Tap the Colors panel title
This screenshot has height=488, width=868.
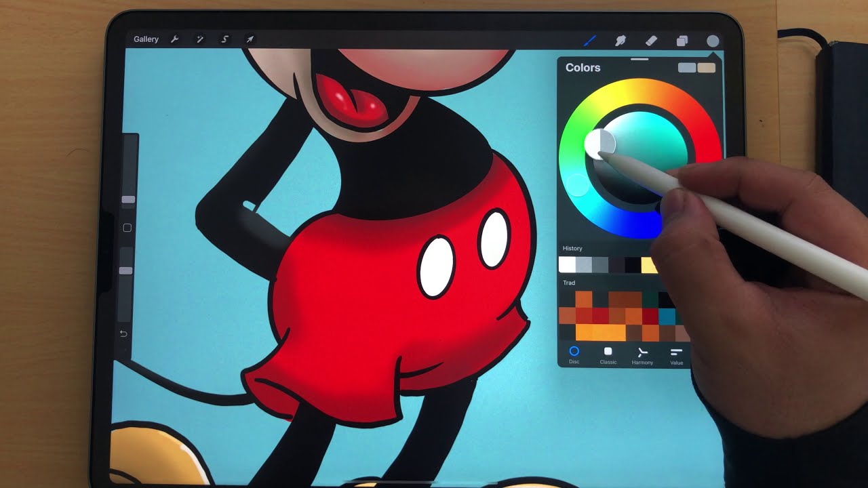(x=583, y=68)
